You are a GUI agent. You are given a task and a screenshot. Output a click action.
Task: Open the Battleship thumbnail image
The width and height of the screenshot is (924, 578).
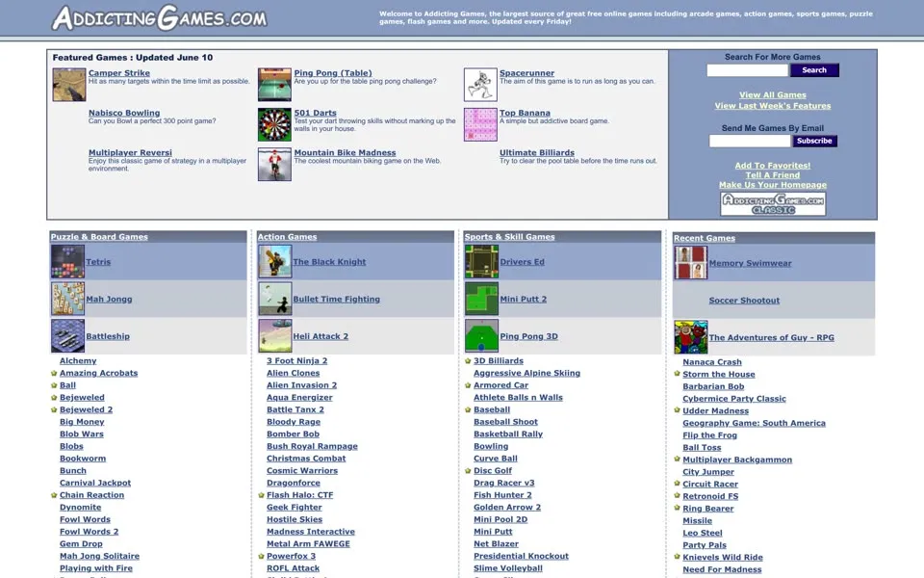[67, 335]
